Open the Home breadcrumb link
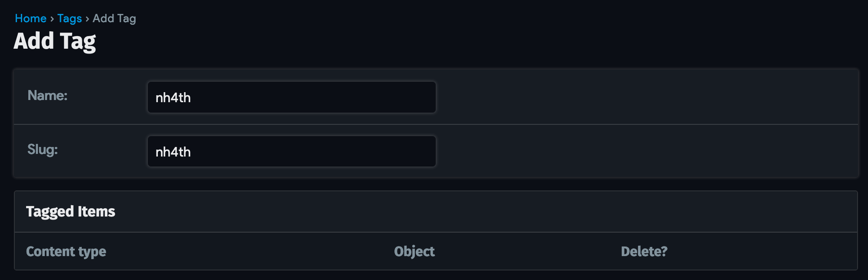Image resolution: width=868 pixels, height=280 pixels. click(30, 19)
